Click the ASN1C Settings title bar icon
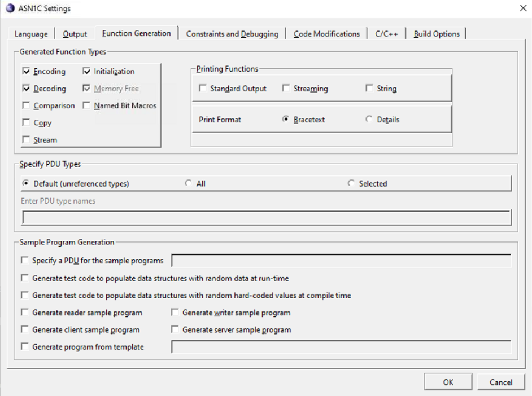Viewport: 532px width, 396px height. [11, 8]
